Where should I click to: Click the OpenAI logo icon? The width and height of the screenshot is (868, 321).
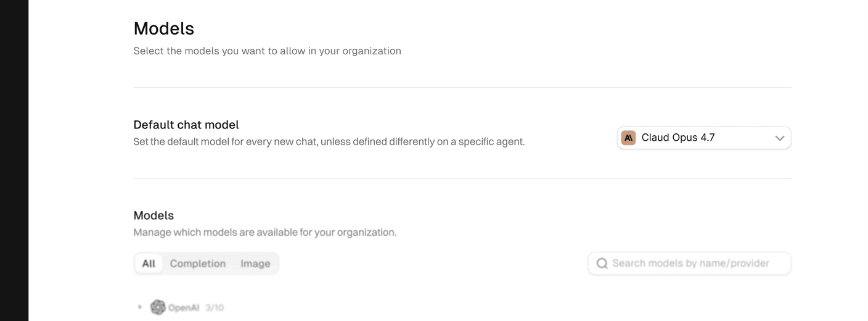coord(158,307)
